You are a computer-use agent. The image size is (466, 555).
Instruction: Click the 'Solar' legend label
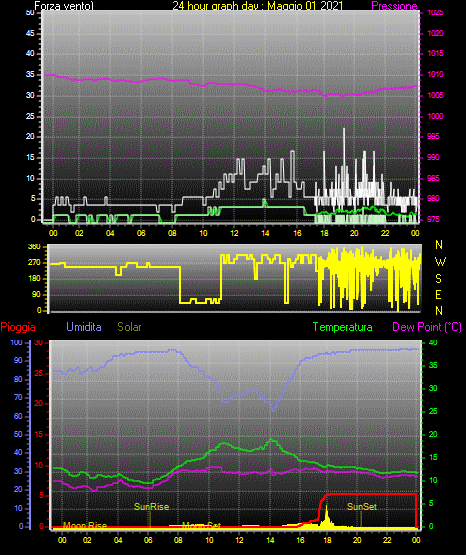click(130, 327)
